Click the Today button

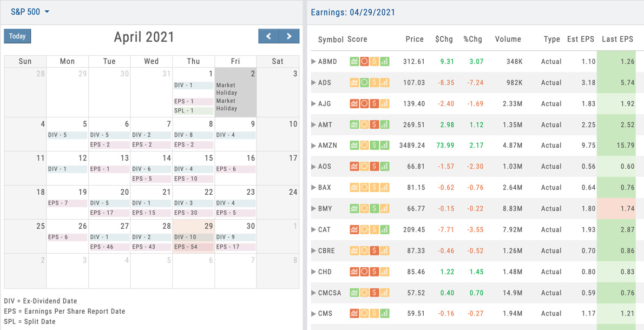click(x=17, y=36)
